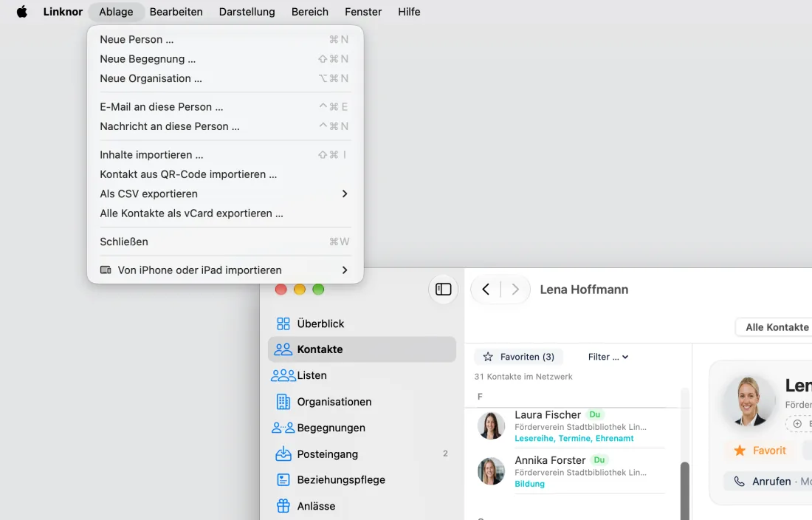Click the Kontakte people icon
Screen dimensions: 812x520
point(283,349)
